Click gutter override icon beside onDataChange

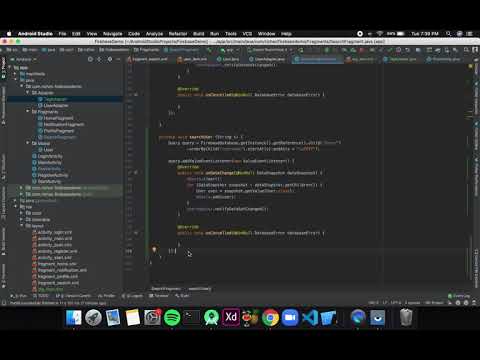coord(136,173)
